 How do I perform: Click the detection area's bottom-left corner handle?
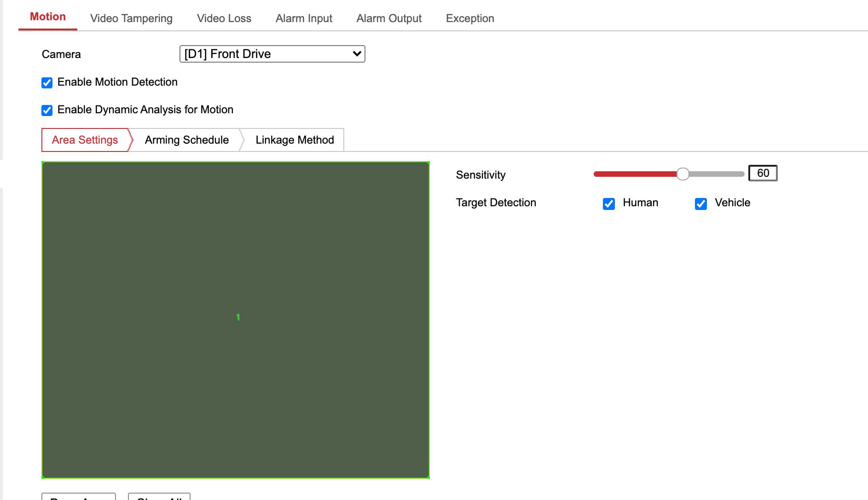(x=42, y=477)
